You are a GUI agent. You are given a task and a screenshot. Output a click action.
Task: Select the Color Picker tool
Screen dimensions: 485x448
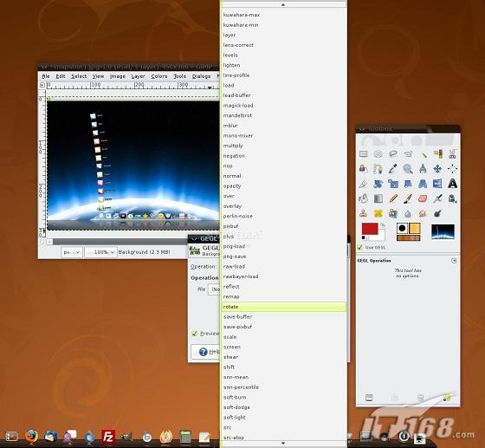click(393, 169)
